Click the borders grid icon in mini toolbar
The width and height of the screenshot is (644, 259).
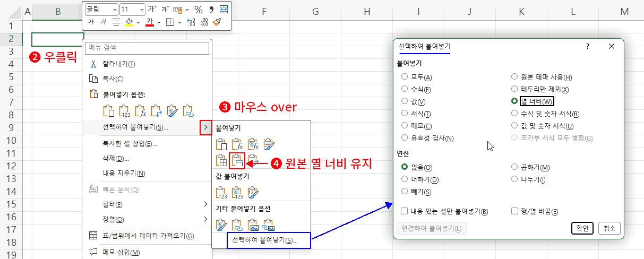[170, 22]
